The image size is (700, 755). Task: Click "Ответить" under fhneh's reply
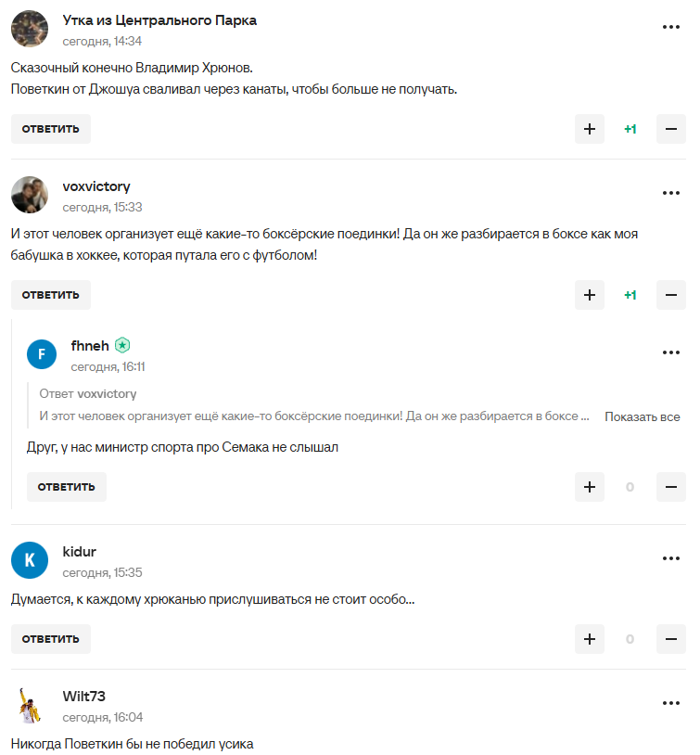(x=67, y=487)
